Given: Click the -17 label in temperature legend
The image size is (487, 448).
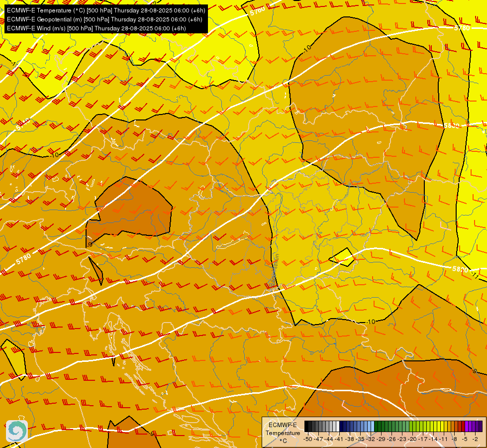Looking at the screenshot, I should (423, 439).
